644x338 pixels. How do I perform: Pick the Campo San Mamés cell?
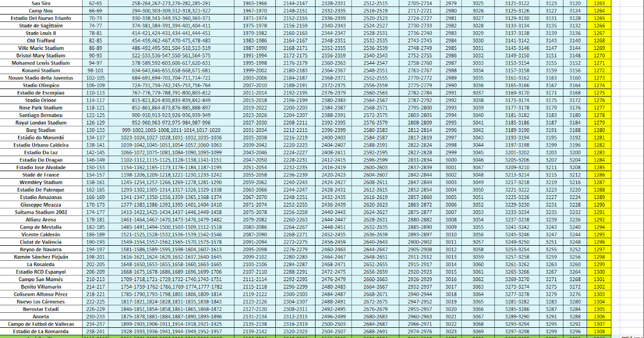tap(41, 280)
